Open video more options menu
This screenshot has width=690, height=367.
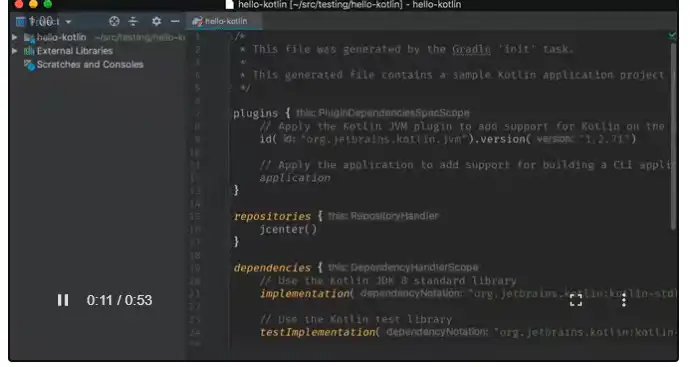(624, 300)
